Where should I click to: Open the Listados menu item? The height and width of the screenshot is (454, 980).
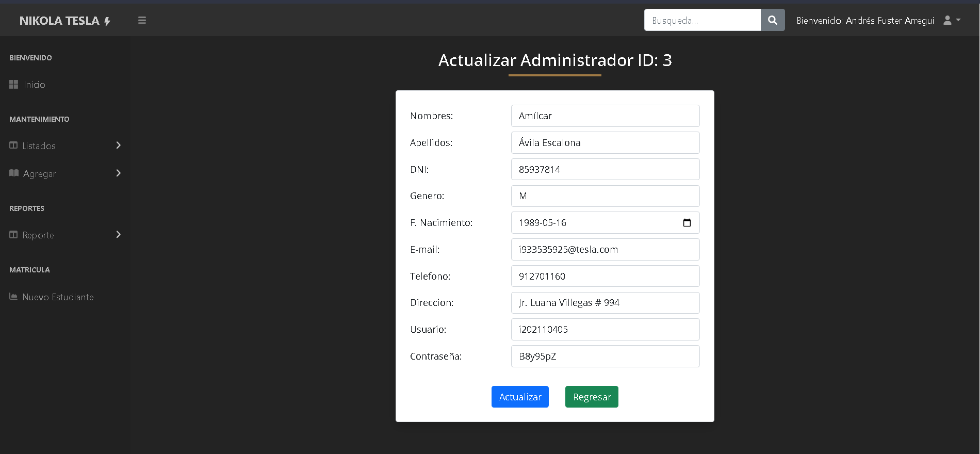pyautogui.click(x=65, y=146)
